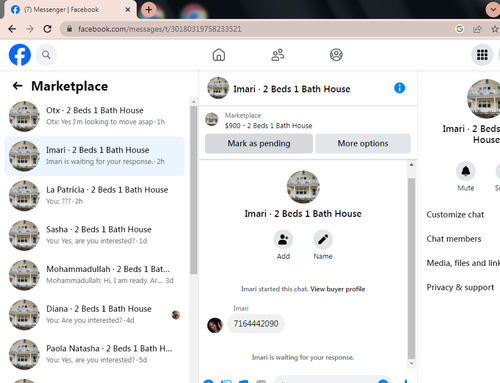Click the Name pencil edit icon
The height and width of the screenshot is (383, 500).
pos(323,239)
